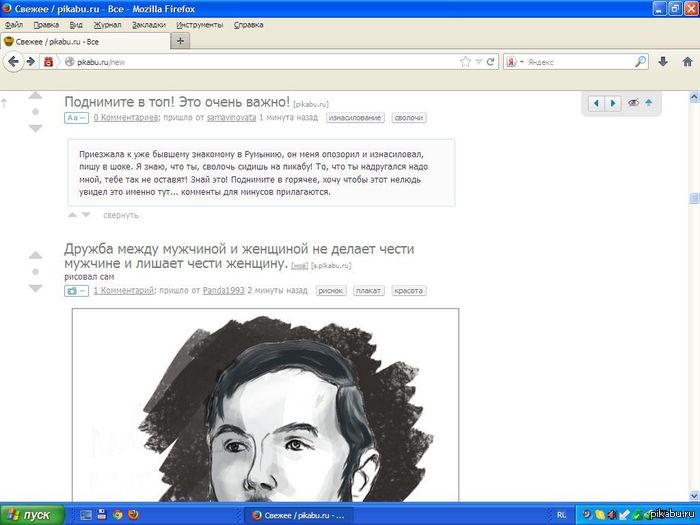Image resolution: width=700 pixels, height=525 pixels.
Task: Open the author profile Panda1993
Action: pos(224,291)
